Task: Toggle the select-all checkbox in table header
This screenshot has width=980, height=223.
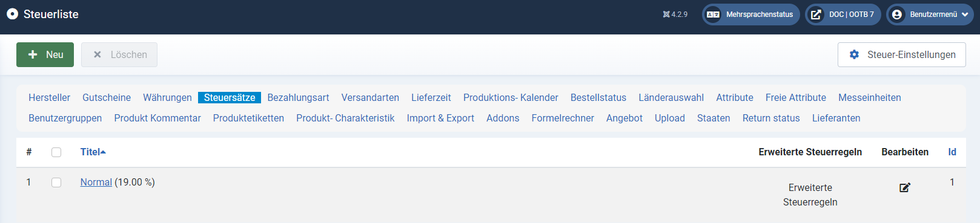Action: (x=56, y=152)
